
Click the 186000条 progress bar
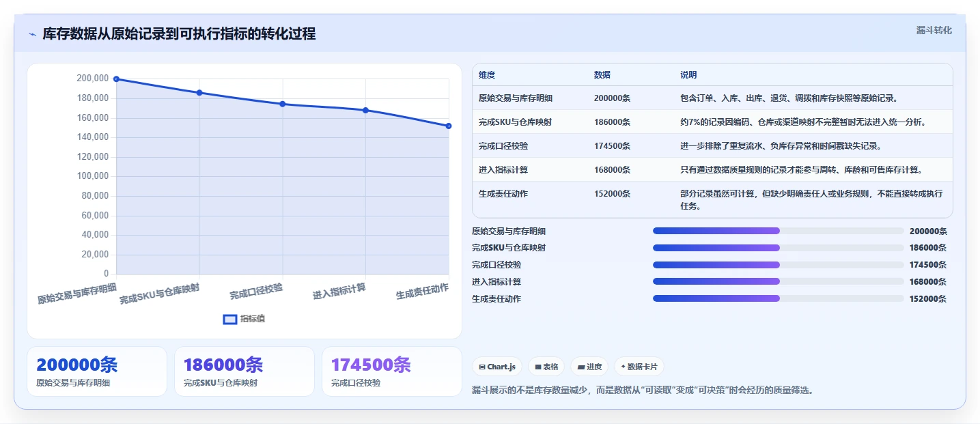pyautogui.click(x=779, y=248)
